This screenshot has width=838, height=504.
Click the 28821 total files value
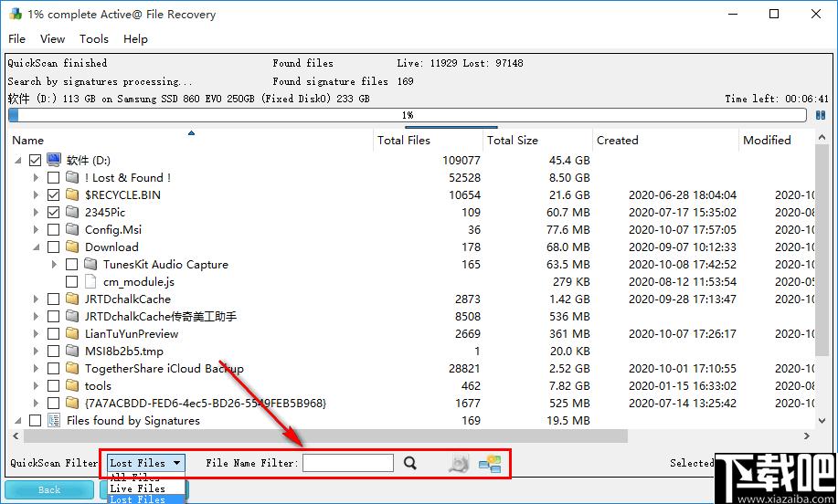pos(464,368)
